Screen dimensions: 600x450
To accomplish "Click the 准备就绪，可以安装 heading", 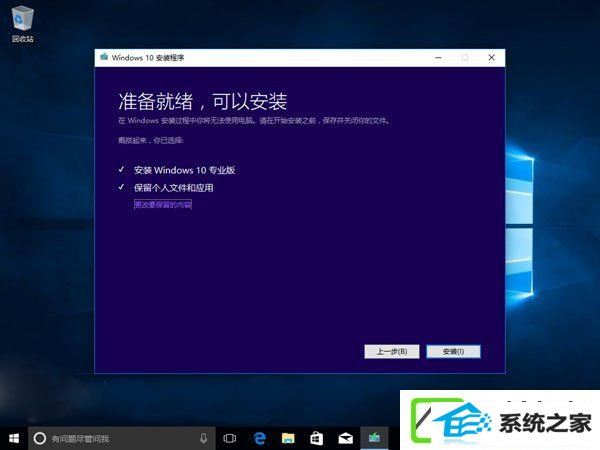I will 203,101.
